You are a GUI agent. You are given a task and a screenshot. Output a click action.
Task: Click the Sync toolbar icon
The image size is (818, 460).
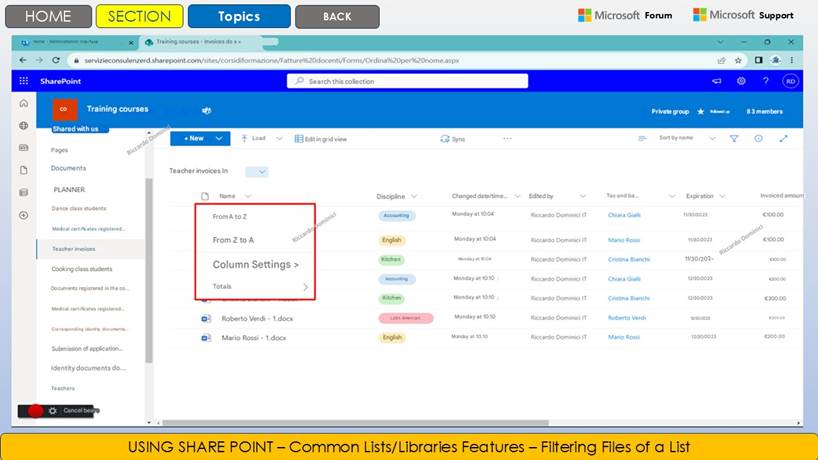453,139
